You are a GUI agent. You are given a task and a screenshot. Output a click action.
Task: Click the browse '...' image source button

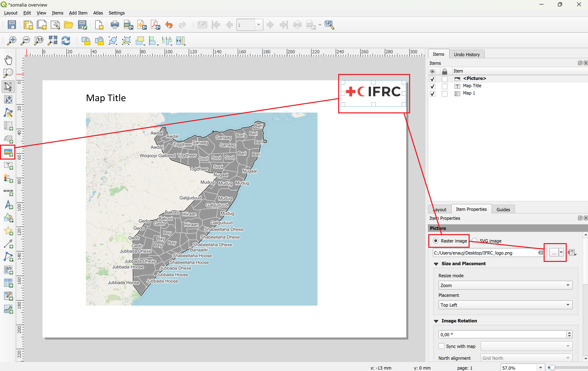point(554,253)
